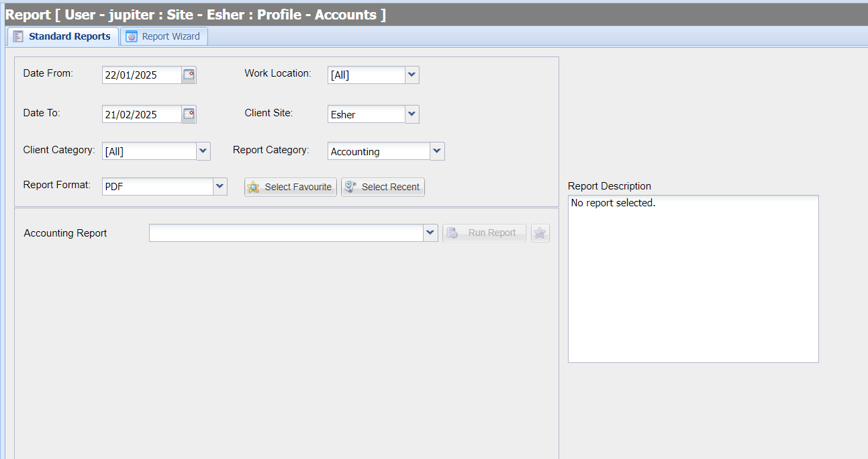Click the Report Category field showing Accounting
Image resolution: width=868 pixels, height=459 pixels.
tap(379, 151)
